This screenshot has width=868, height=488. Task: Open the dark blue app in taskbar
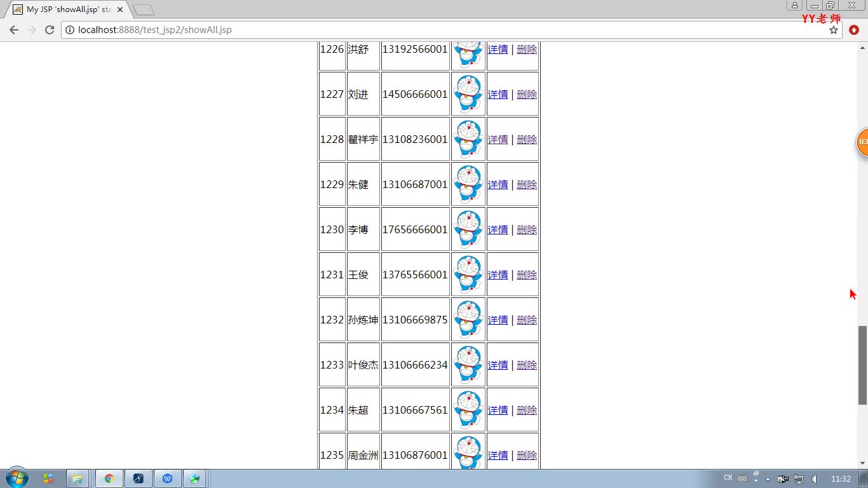click(x=138, y=478)
